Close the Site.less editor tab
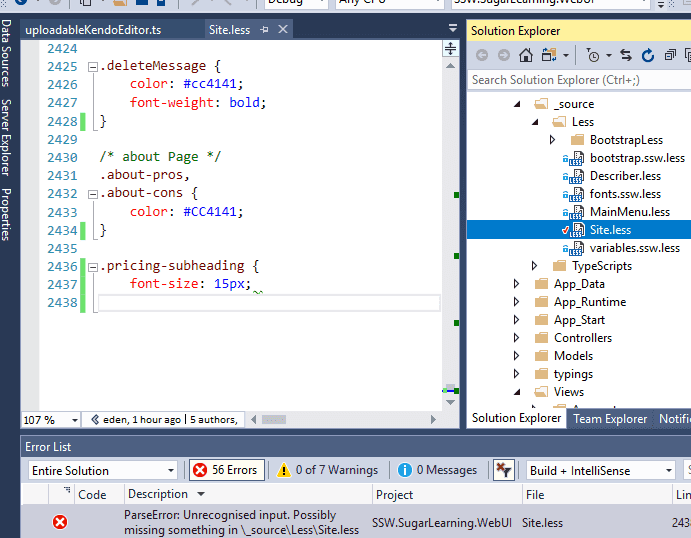The image size is (691, 538). click(x=282, y=30)
